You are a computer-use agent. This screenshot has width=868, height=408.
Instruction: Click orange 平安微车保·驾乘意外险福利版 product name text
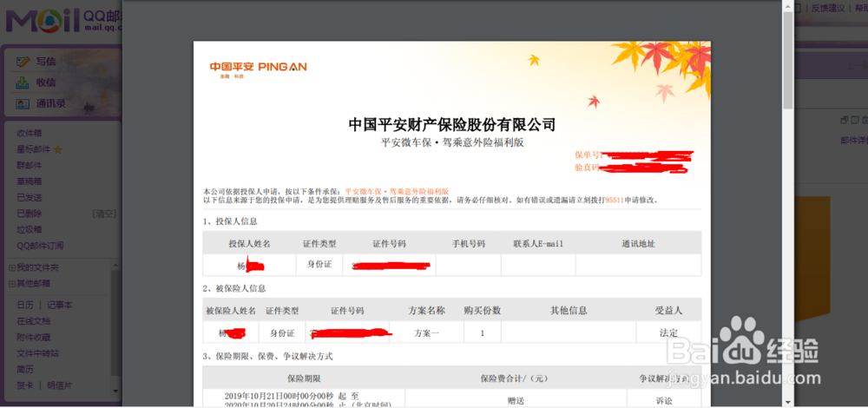coord(397,192)
